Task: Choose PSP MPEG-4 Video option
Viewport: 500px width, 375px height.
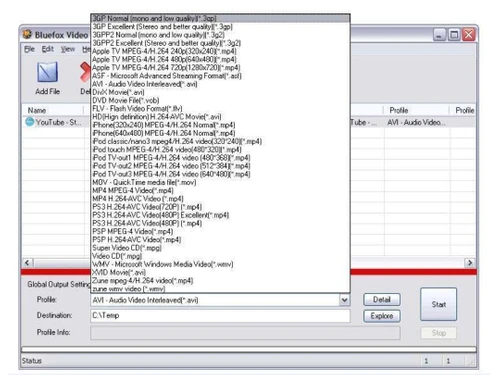Action: (x=220, y=231)
